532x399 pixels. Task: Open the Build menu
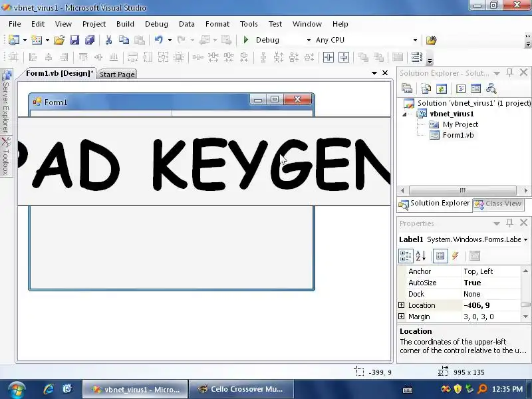(125, 24)
